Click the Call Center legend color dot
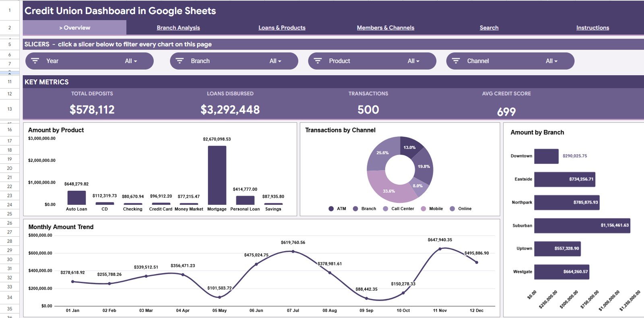Screen dimensions: 644x318 385,209
